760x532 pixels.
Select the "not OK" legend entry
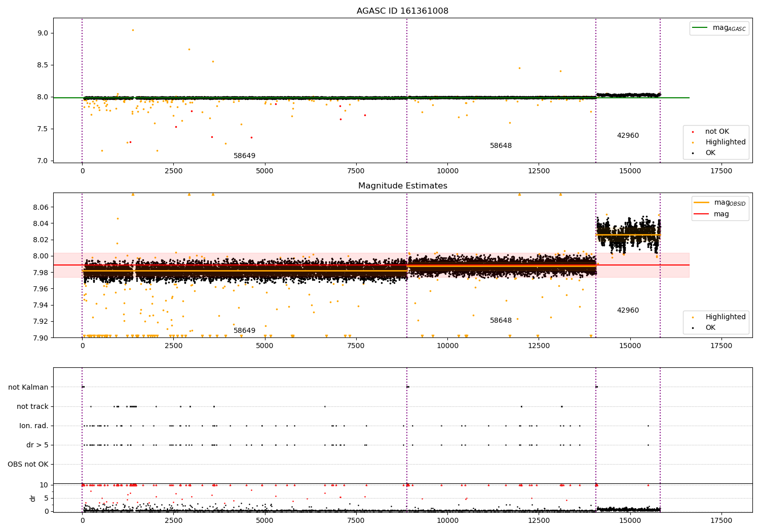coord(717,132)
